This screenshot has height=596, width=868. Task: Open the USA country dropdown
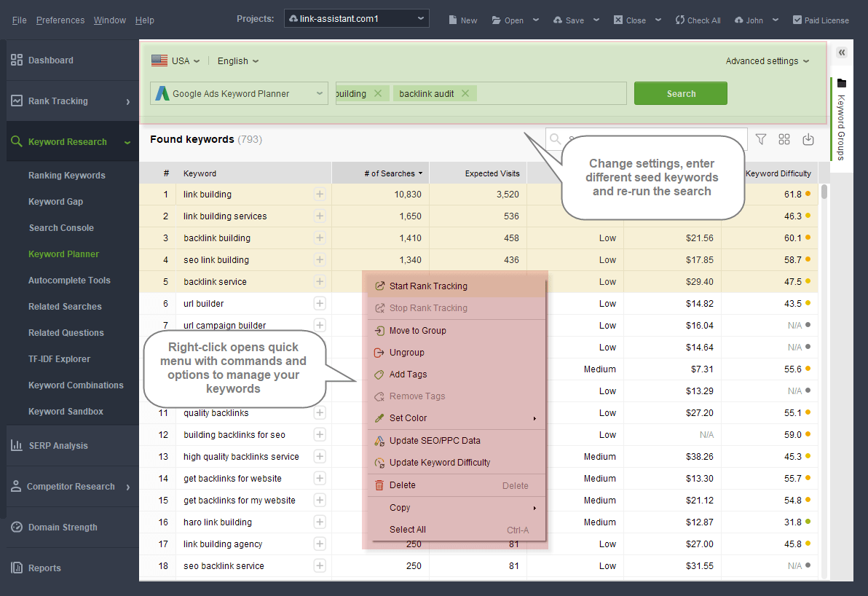[175, 61]
